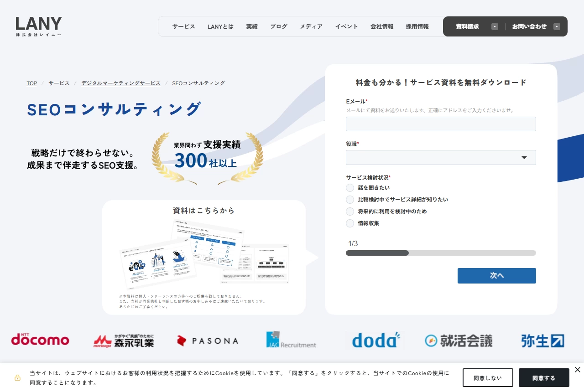
Task: Click the 1/3 form progress bar
Action: pos(441,253)
